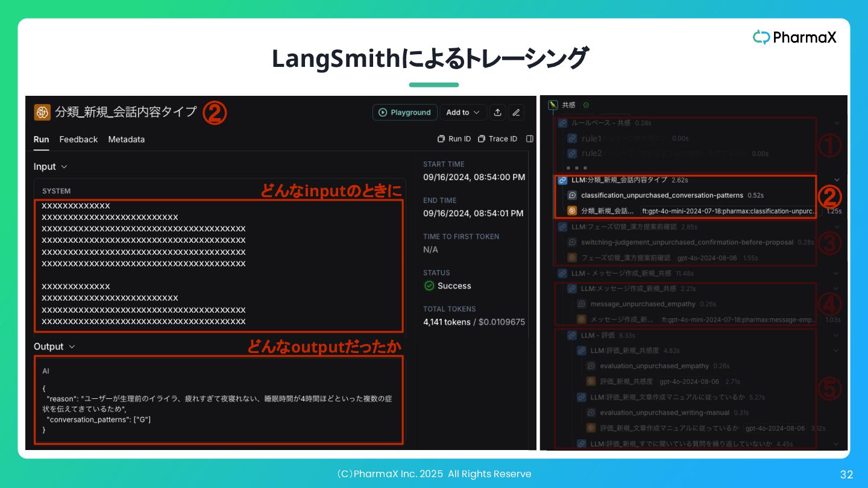Click the pencil icon of the 共感 root trace
Image resolution: width=868 pixels, height=488 pixels.
[x=553, y=105]
